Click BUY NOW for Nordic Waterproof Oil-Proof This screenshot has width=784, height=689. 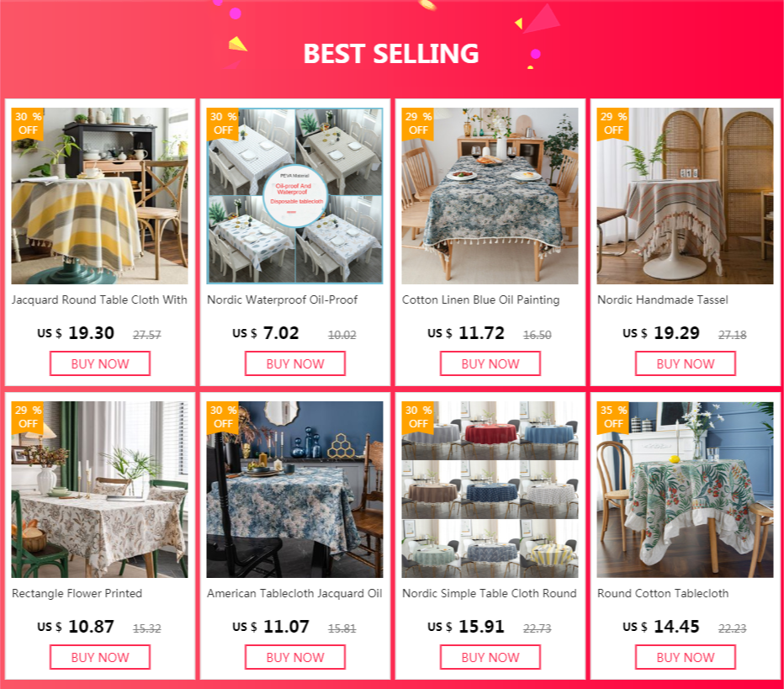(295, 363)
